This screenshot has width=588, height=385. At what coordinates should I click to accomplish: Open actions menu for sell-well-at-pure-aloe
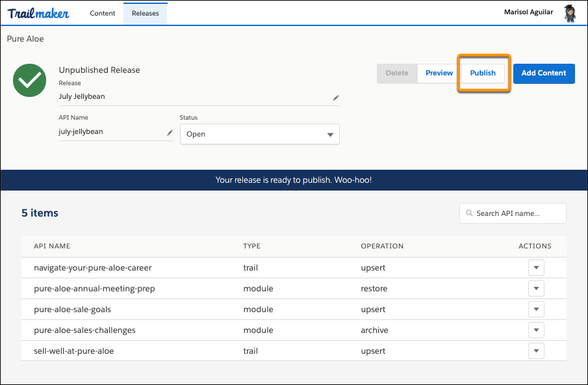tap(536, 351)
